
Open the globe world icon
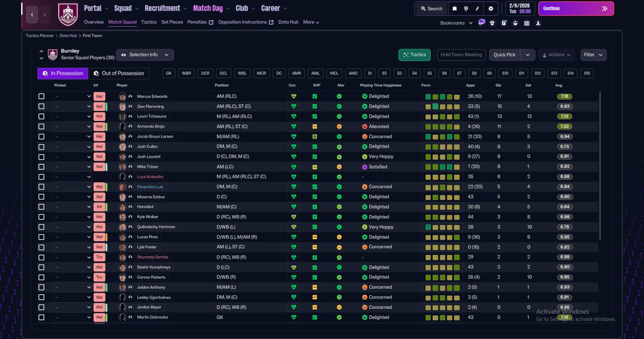tap(466, 9)
